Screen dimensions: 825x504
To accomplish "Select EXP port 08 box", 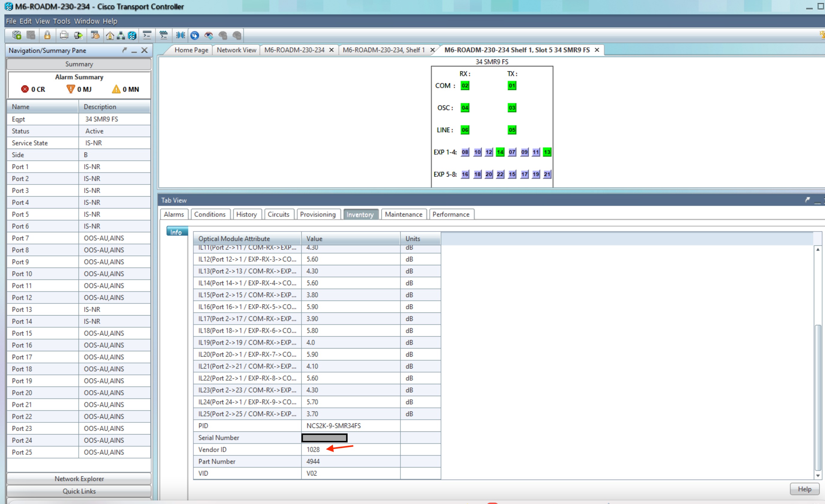I will [465, 152].
